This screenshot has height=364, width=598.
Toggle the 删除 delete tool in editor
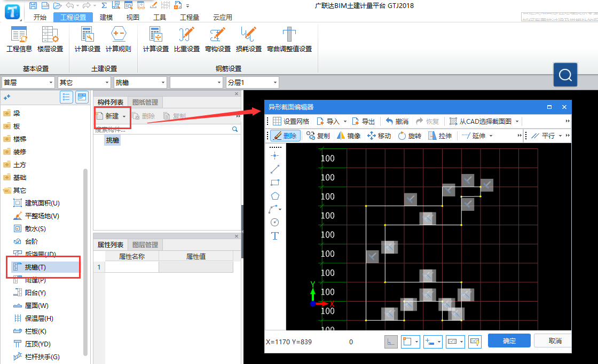[x=285, y=136]
